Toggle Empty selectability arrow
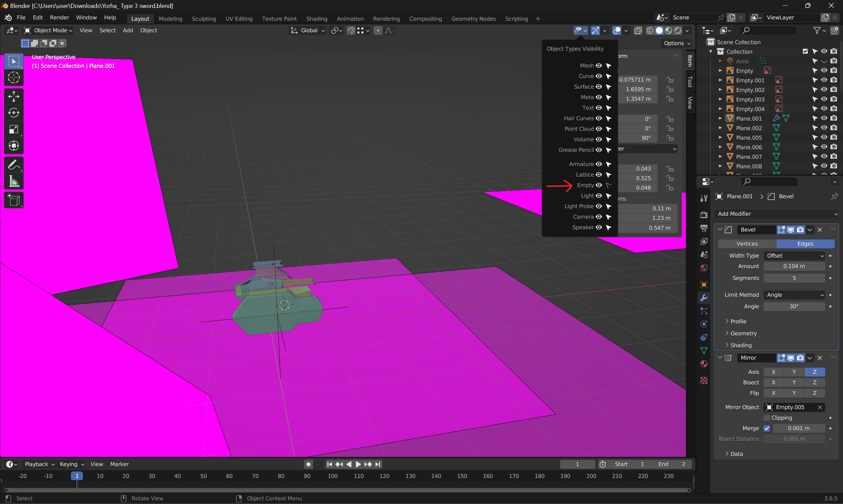 (609, 185)
